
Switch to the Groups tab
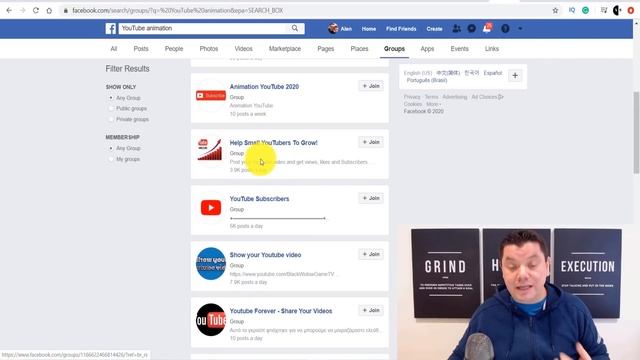[x=394, y=49]
